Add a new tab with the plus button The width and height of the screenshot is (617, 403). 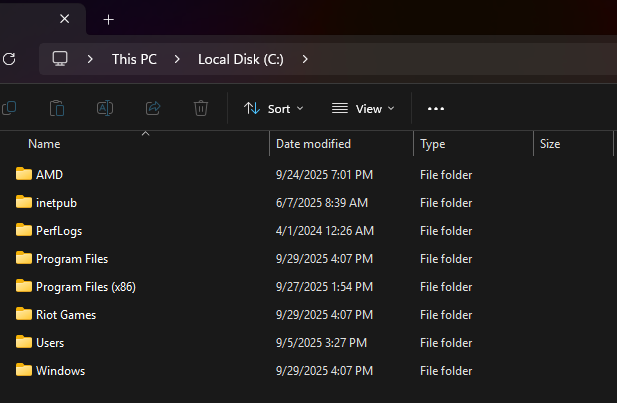tap(109, 19)
